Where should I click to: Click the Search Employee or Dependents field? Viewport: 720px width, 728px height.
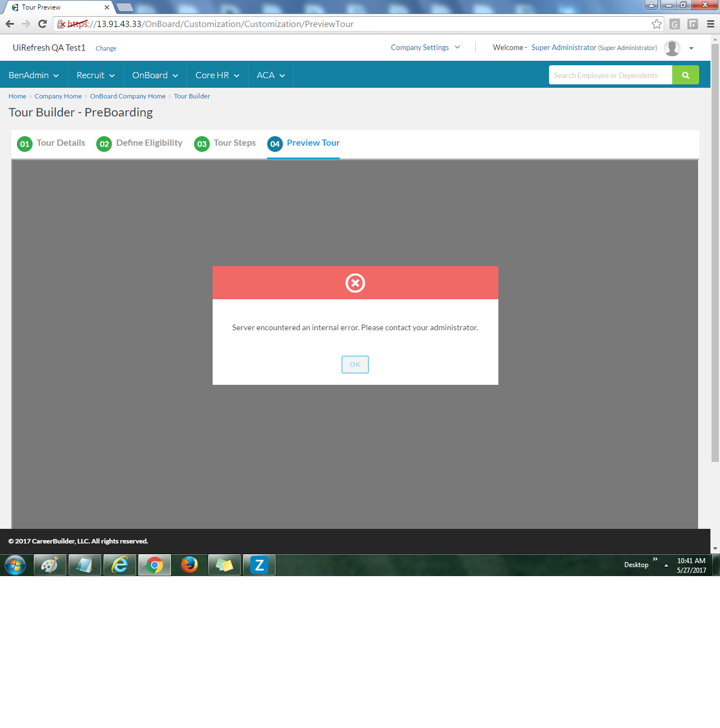(x=610, y=75)
